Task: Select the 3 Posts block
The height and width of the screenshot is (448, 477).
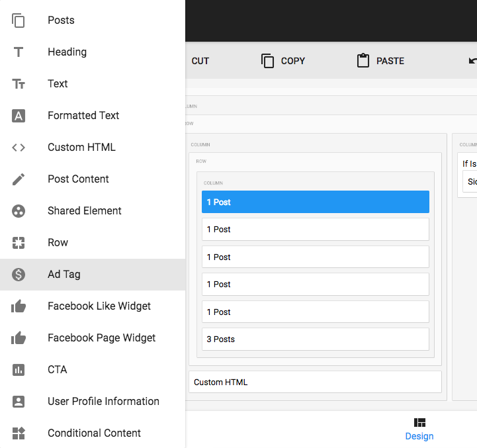Action: (x=315, y=339)
